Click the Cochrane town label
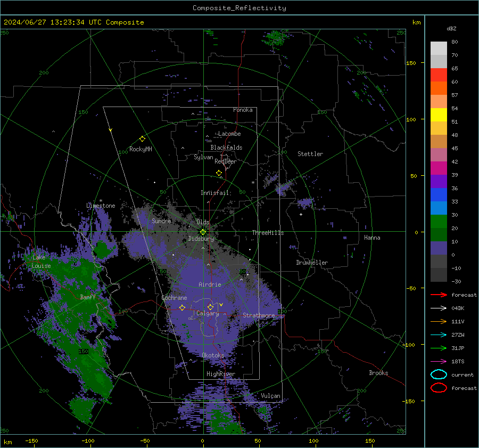The height and width of the screenshot is (448, 479). 174,298
